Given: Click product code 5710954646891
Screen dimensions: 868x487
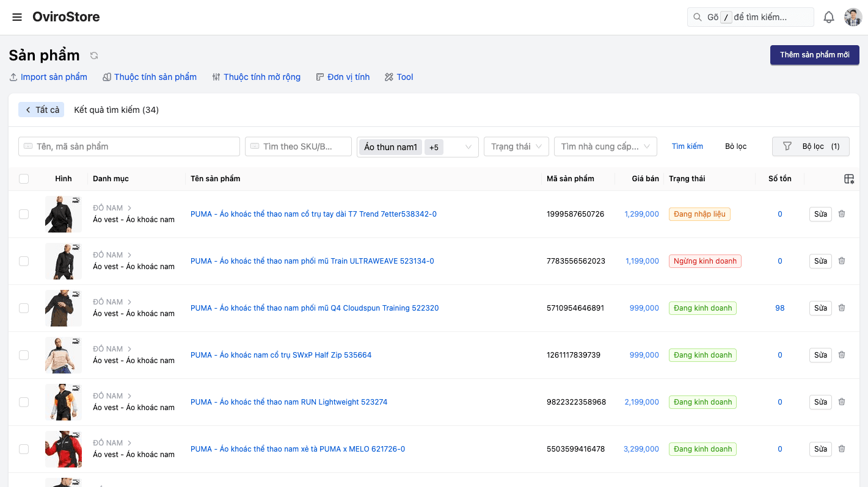Looking at the screenshot, I should click(575, 308).
